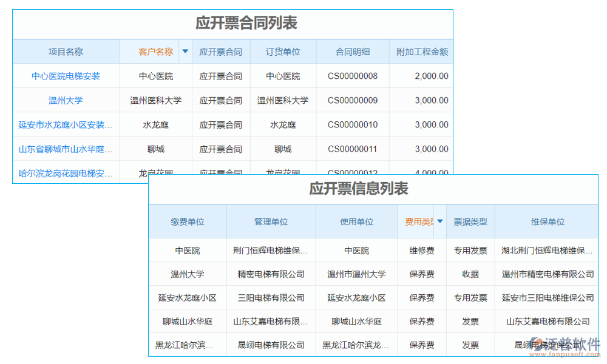
Task: Click the 延安市水龙庭小区安装 project link
Action: (65, 124)
